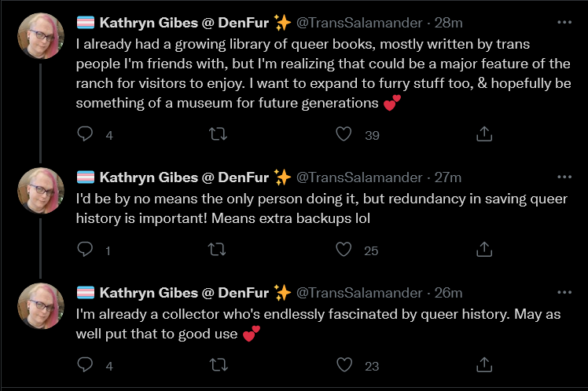Open the 26m timestamp link
This screenshot has height=391, width=588.
pyautogui.click(x=448, y=293)
